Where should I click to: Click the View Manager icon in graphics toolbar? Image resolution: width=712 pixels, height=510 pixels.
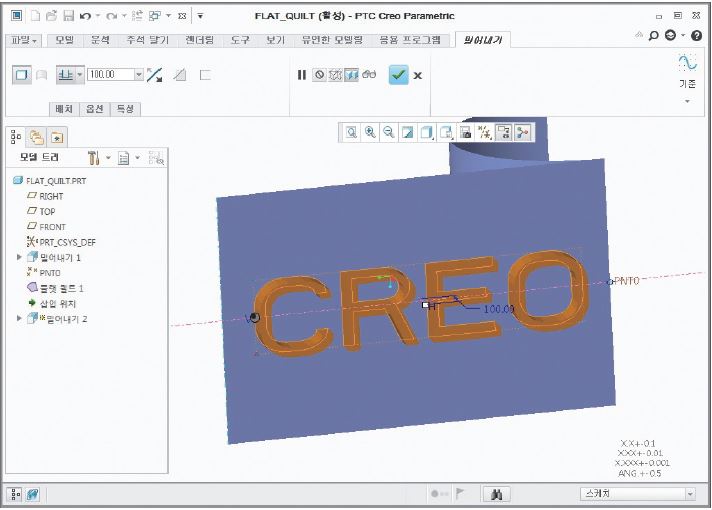click(465, 133)
